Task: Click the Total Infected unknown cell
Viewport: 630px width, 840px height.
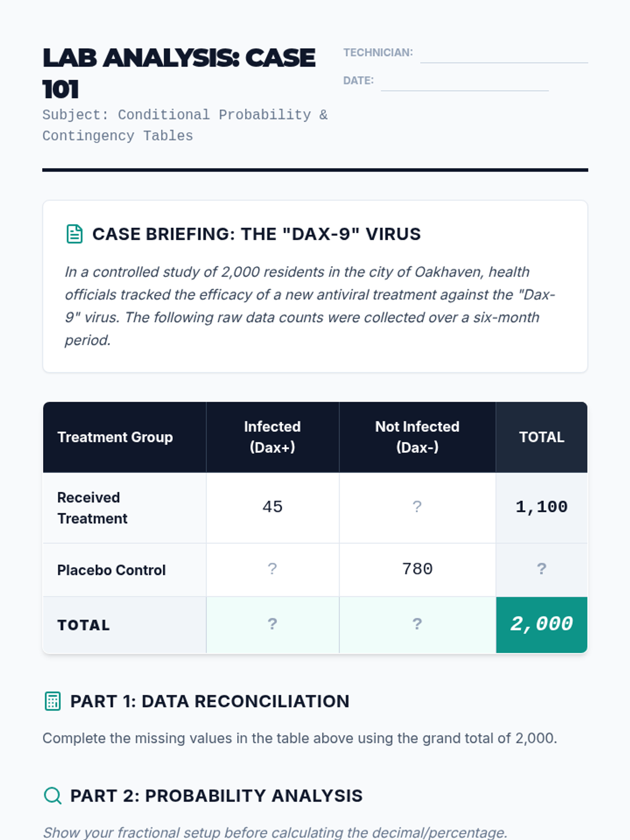Action: tap(272, 624)
